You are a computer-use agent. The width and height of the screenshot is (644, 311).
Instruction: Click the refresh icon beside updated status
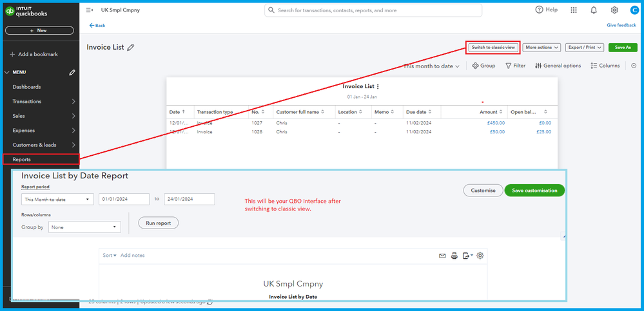click(x=210, y=302)
